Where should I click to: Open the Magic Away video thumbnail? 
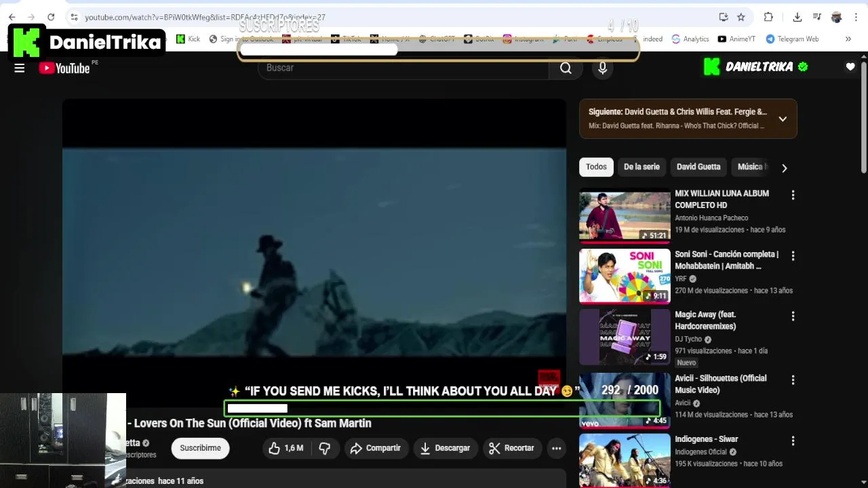(x=625, y=336)
